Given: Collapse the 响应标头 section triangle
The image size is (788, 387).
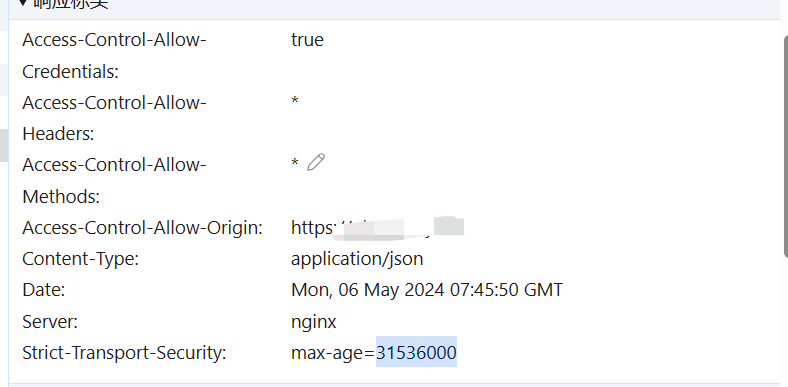Looking at the screenshot, I should click(x=22, y=3).
